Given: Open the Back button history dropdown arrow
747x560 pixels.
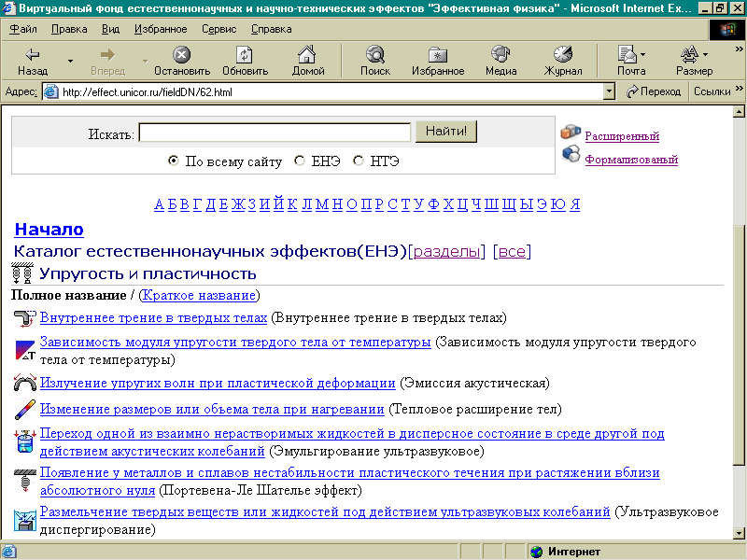Looking at the screenshot, I should click(x=70, y=62).
